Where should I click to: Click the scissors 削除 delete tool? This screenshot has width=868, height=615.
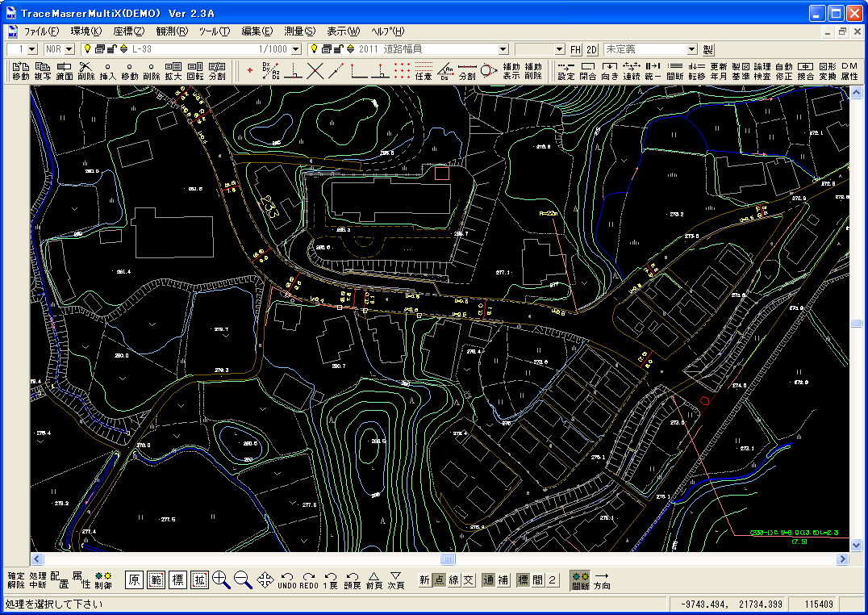tap(86, 71)
